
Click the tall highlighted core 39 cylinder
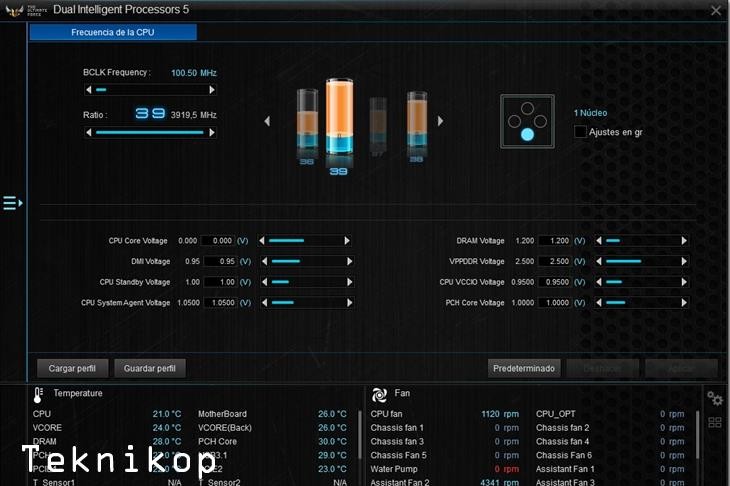(x=337, y=120)
